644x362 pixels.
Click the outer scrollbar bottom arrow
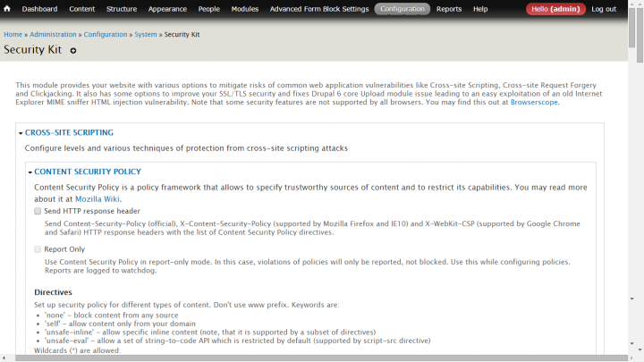pyautogui.click(x=640, y=349)
